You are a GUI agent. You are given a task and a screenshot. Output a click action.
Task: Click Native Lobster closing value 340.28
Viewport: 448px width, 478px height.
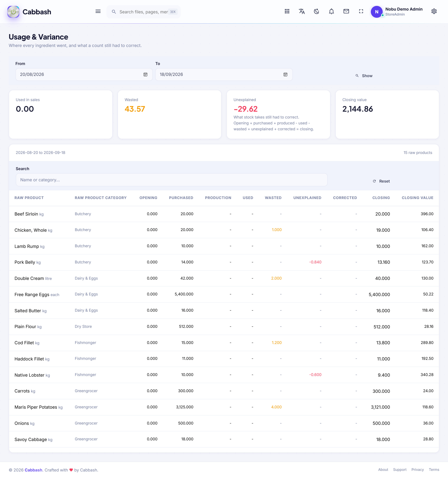point(427,375)
